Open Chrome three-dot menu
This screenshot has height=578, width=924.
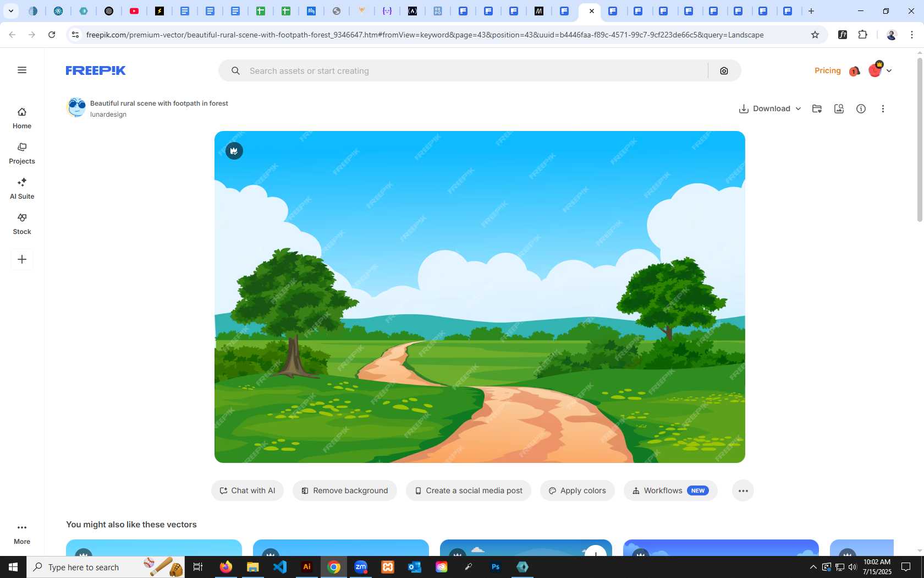tap(912, 35)
